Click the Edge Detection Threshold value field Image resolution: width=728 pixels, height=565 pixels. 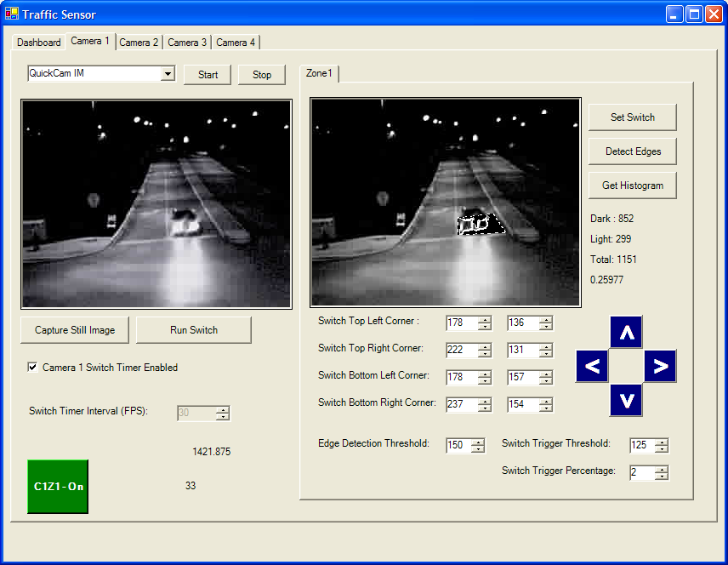click(458, 445)
